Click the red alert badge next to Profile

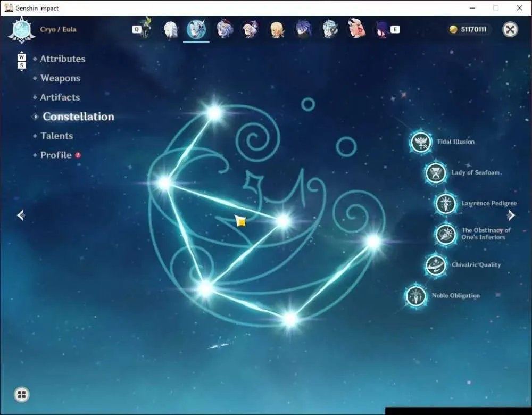78,155
